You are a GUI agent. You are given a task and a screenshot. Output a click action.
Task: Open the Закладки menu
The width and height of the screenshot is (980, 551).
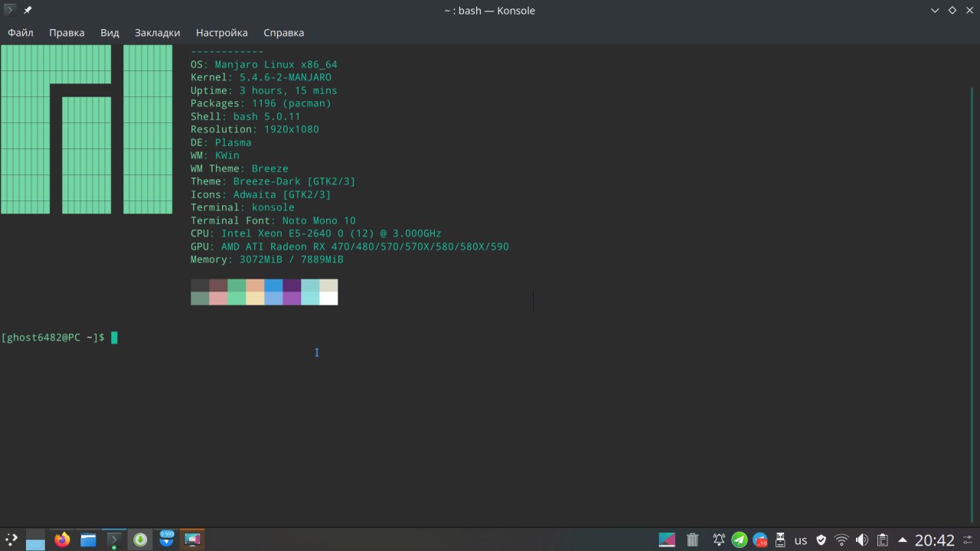157,33
